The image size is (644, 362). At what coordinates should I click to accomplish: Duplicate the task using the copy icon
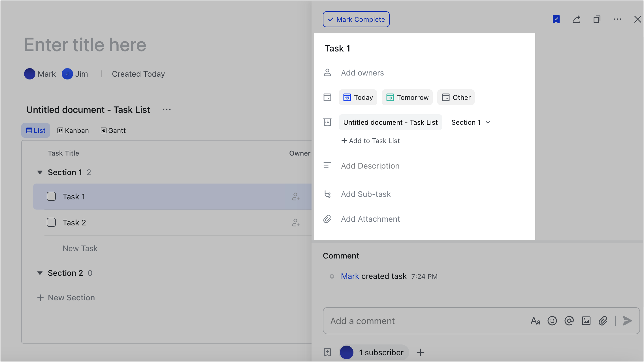(597, 19)
